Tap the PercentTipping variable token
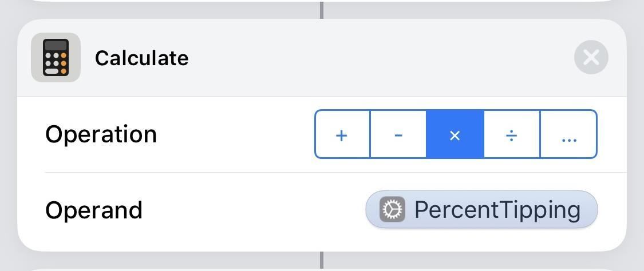This screenshot has height=271, width=644. coord(496,210)
